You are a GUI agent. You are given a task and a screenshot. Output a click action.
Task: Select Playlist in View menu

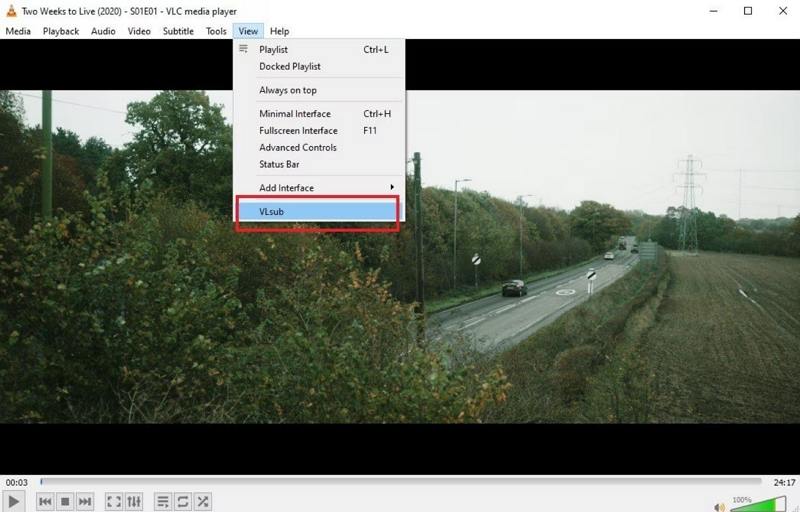pos(319,49)
